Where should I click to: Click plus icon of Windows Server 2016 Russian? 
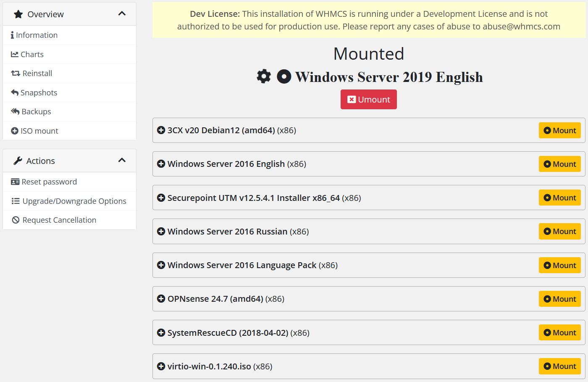coord(161,231)
